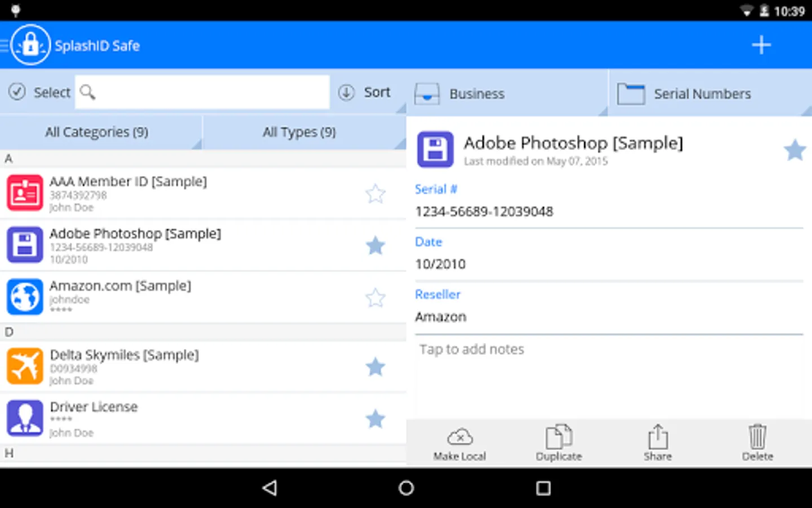Tap the Android recent apps button
Screen dimensions: 812x508
543,488
